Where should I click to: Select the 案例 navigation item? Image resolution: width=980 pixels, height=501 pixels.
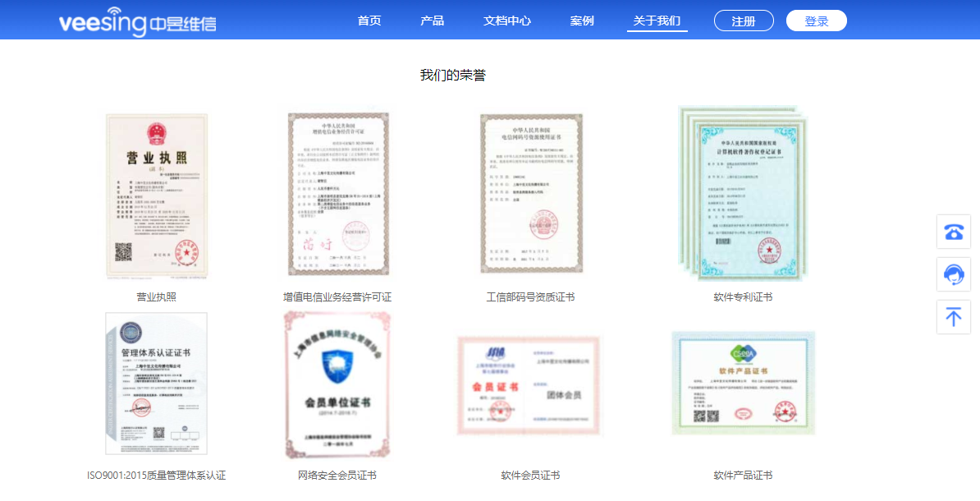pyautogui.click(x=582, y=21)
